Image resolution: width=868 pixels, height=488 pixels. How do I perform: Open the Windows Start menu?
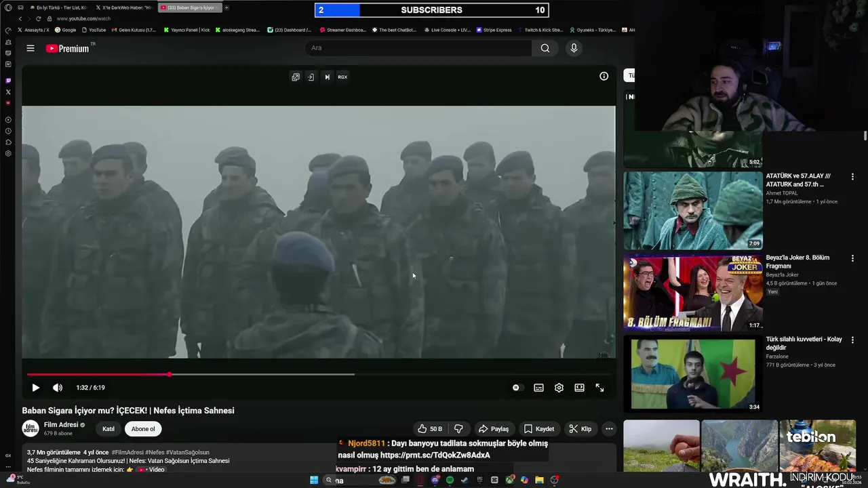coord(314,480)
